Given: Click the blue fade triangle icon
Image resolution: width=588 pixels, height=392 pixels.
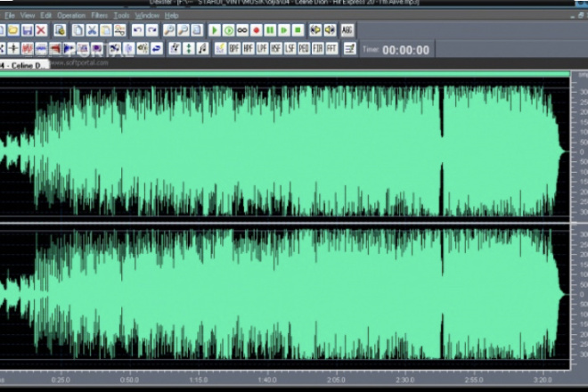Looking at the screenshot, I should 69,48.
